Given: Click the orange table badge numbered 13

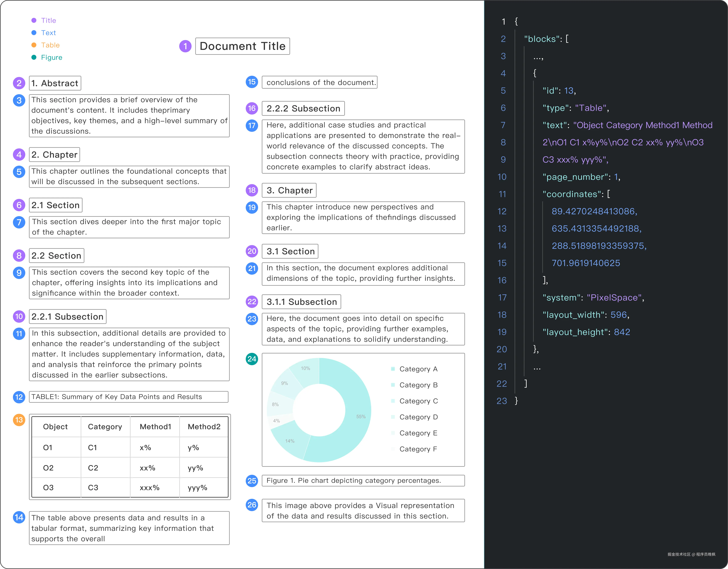Looking at the screenshot, I should point(19,420).
